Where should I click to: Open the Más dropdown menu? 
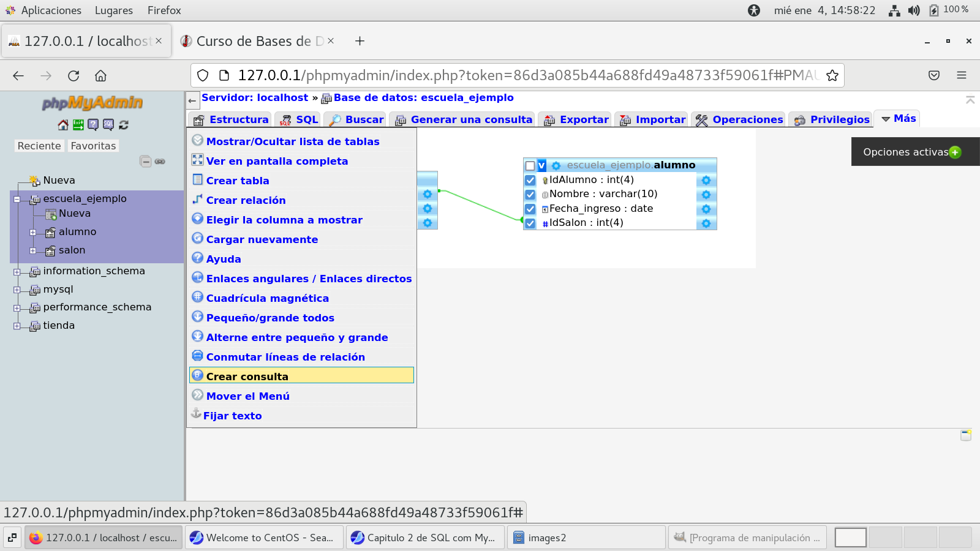(898, 119)
